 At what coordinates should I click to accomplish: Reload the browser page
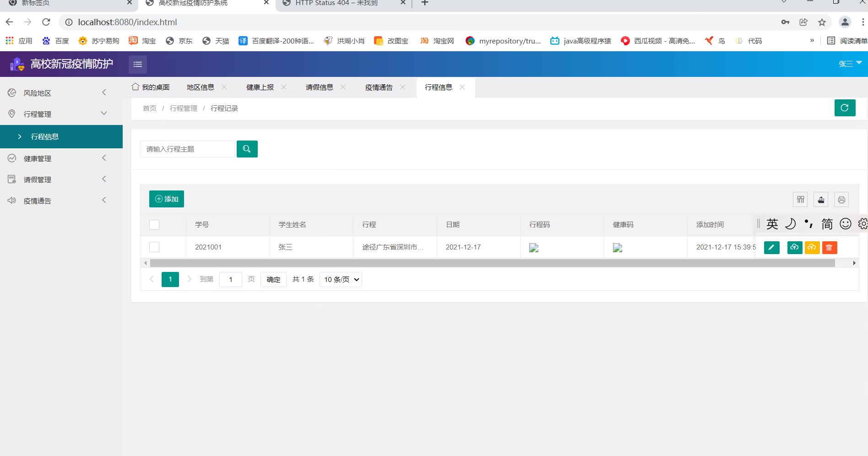click(46, 22)
